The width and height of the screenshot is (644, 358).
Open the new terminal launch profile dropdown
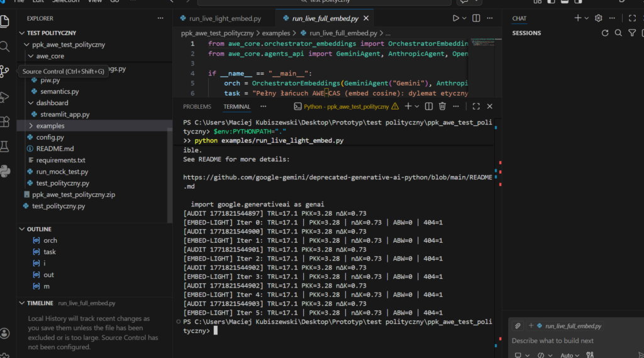tap(418, 106)
